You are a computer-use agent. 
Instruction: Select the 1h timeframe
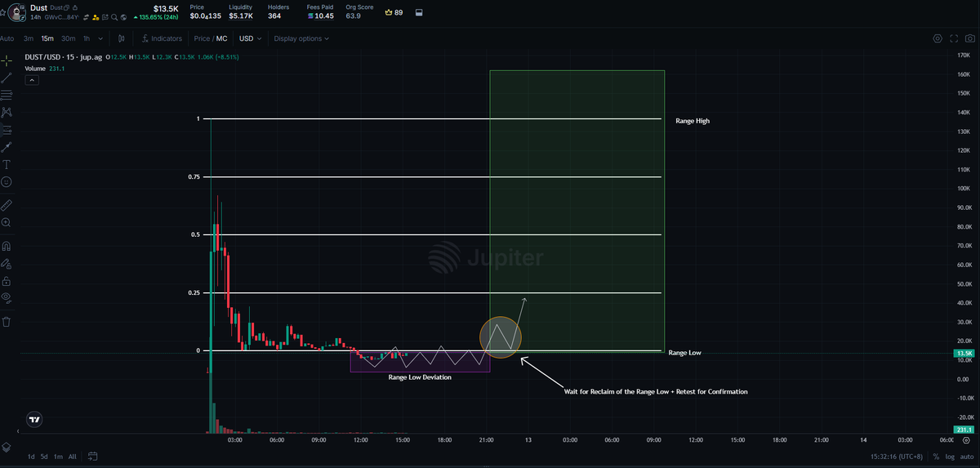pos(87,38)
